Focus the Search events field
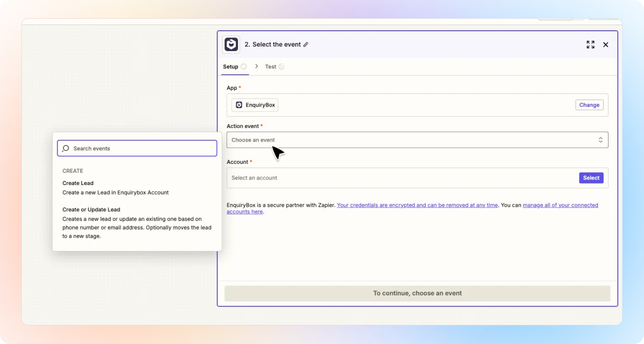The image size is (644, 344). (137, 149)
